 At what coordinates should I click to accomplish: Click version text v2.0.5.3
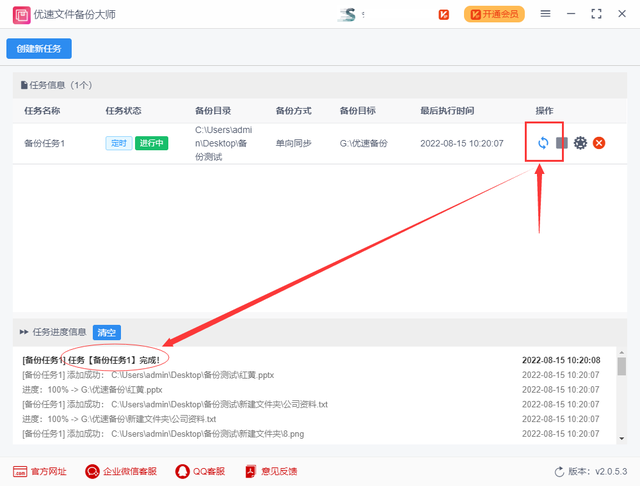pyautogui.click(x=611, y=471)
